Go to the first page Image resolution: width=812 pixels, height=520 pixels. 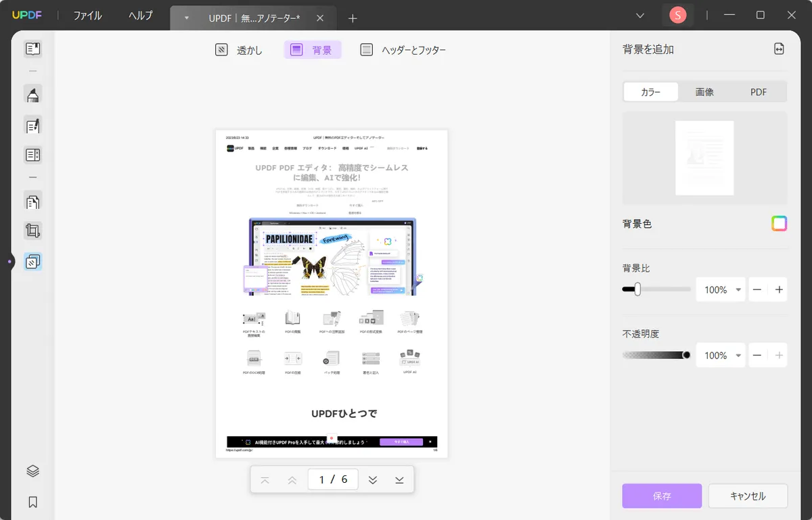[x=265, y=479]
